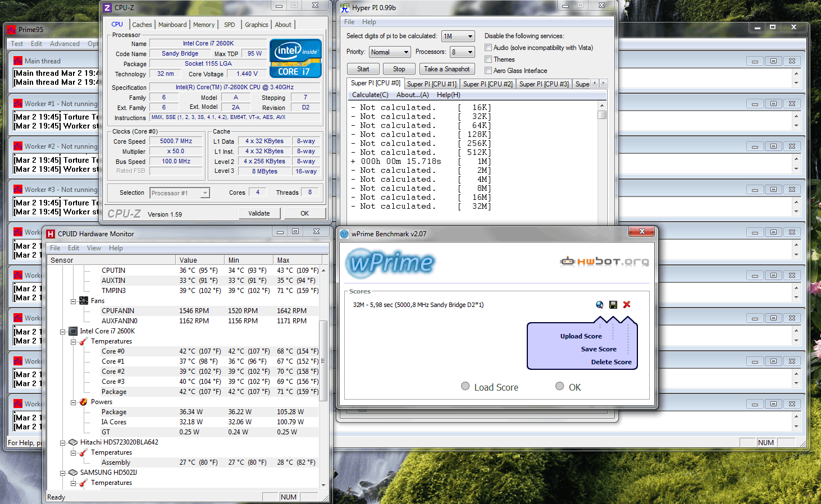This screenshot has height=504, width=821.
Task: Collapse the Intel Core i7 2600K tree node
Action: click(63, 331)
